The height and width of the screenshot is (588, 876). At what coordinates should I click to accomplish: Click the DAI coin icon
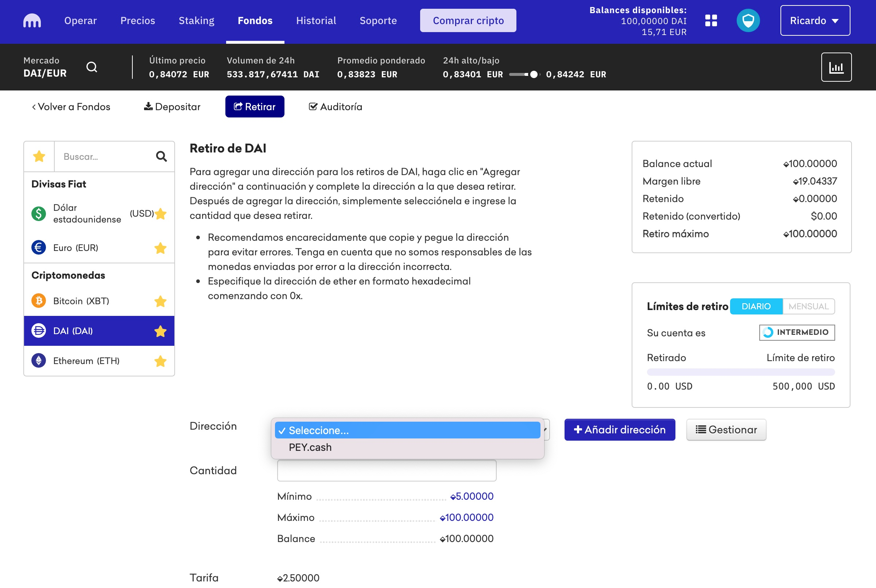click(39, 331)
